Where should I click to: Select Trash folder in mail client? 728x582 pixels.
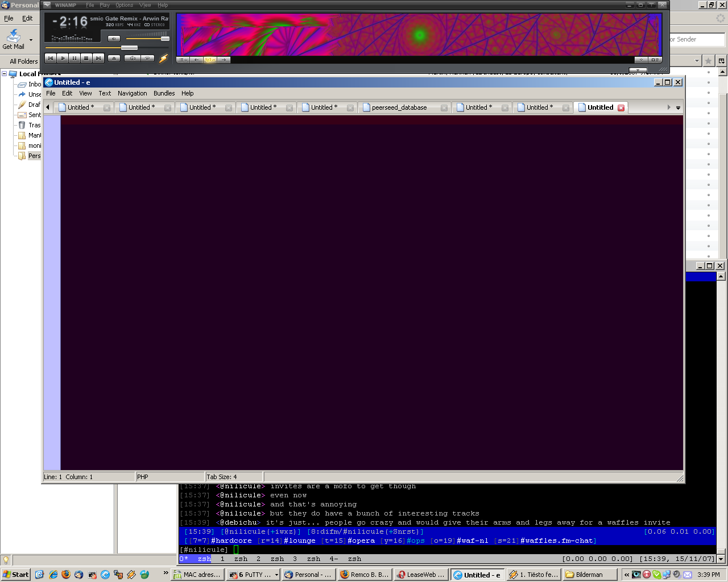[30, 125]
